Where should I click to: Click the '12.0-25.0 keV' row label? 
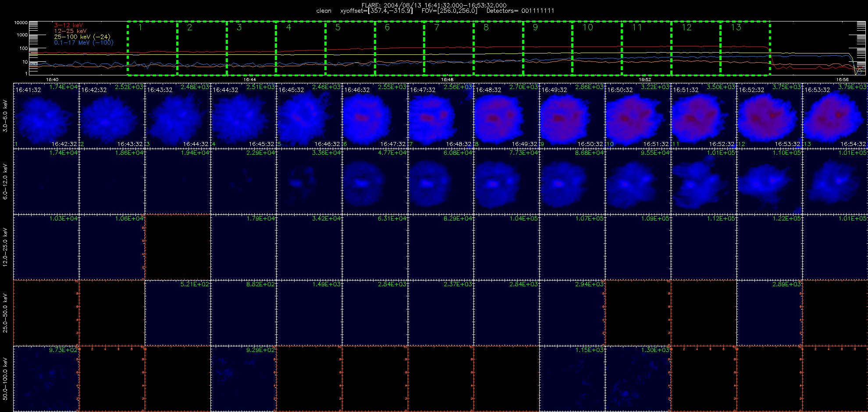[5, 247]
